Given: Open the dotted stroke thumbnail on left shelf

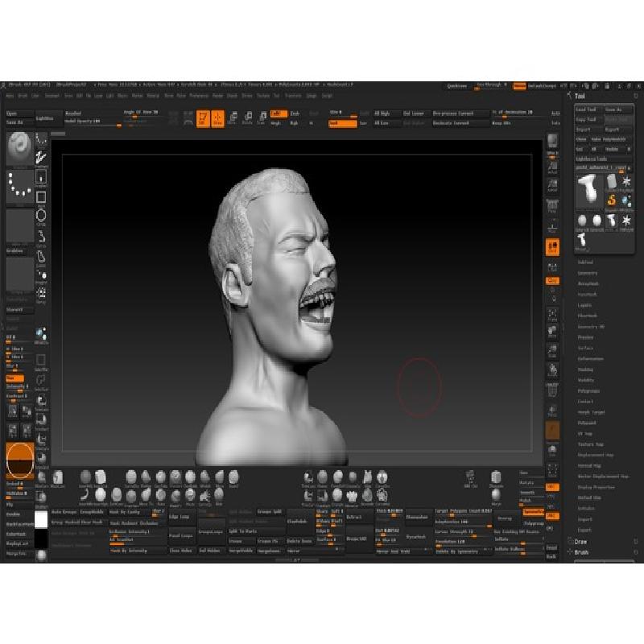Looking at the screenshot, I should tap(19, 187).
